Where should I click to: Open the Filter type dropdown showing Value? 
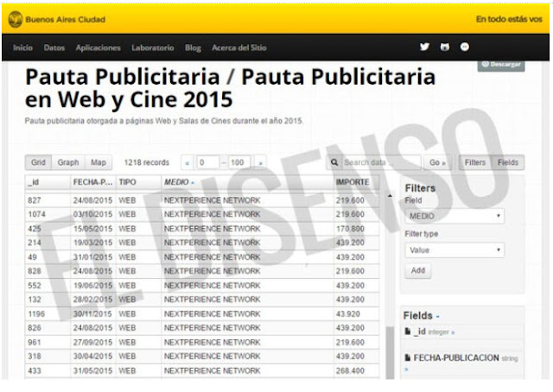click(x=454, y=250)
